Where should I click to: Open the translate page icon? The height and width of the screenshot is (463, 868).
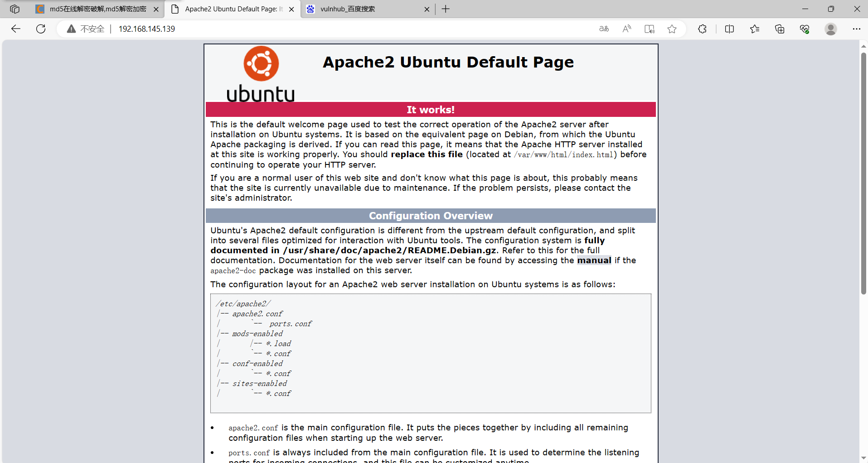point(604,29)
